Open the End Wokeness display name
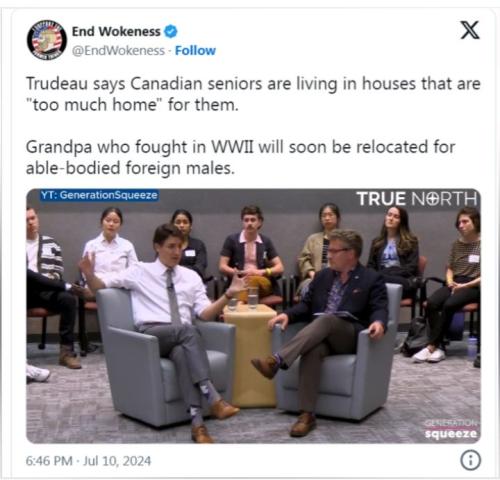 [x=116, y=32]
